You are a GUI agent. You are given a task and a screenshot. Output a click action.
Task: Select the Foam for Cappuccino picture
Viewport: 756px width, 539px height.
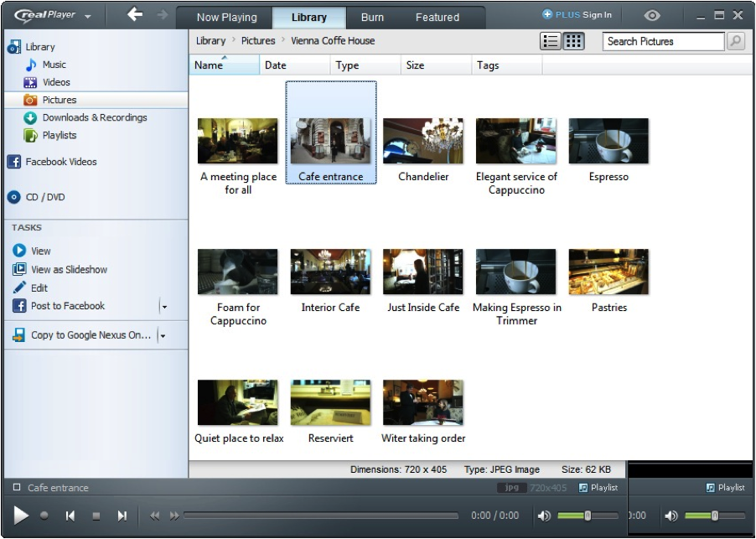click(238, 272)
